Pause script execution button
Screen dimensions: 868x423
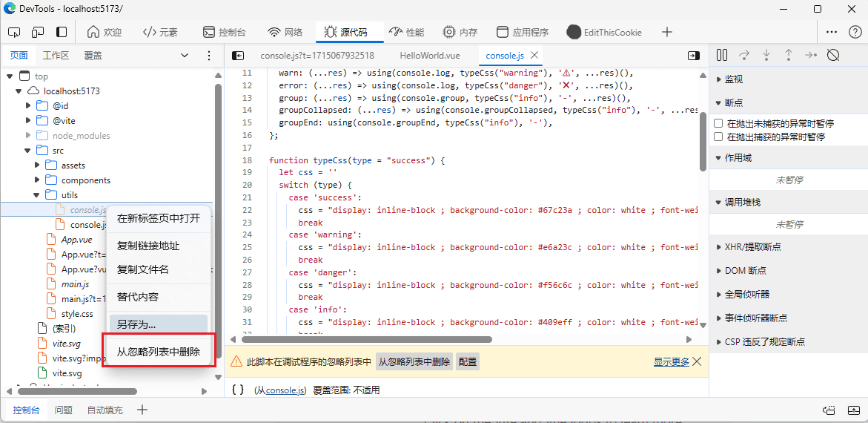click(x=722, y=55)
